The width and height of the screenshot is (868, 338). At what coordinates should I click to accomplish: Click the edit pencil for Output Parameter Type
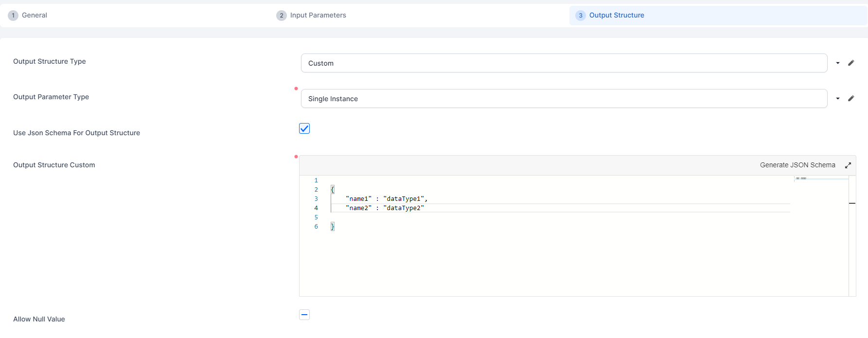tap(851, 98)
